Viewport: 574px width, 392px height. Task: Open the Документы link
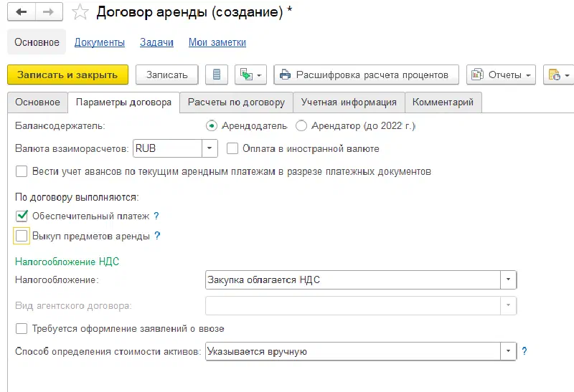tap(100, 42)
